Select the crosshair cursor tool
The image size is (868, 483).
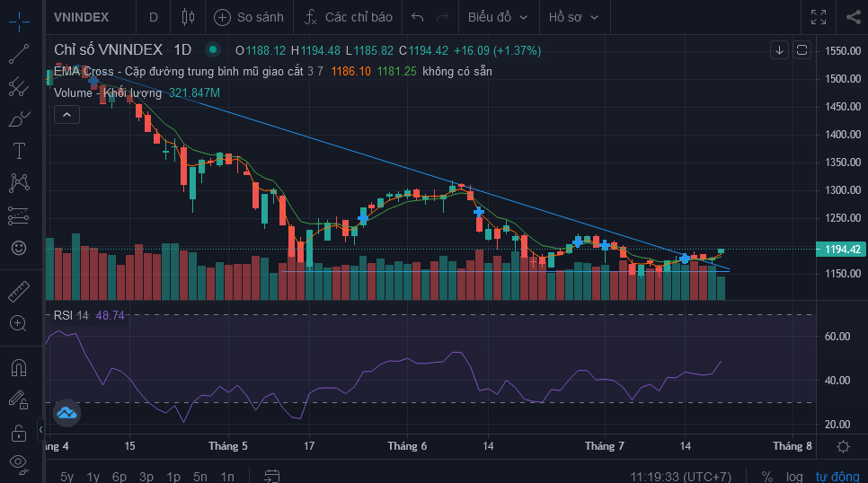tap(19, 17)
